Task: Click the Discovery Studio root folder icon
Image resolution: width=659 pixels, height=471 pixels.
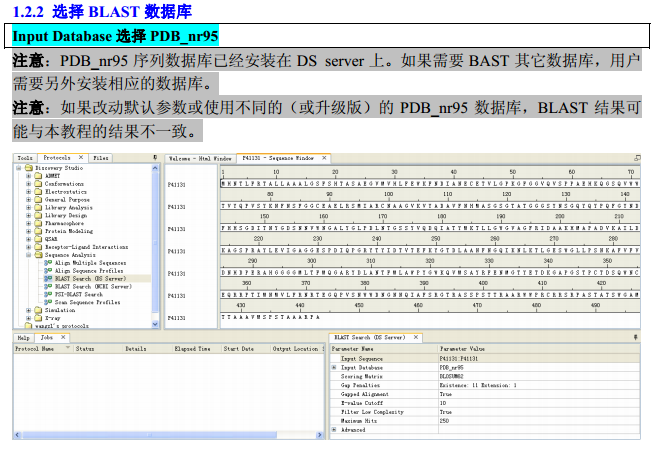Action: tap(29, 168)
